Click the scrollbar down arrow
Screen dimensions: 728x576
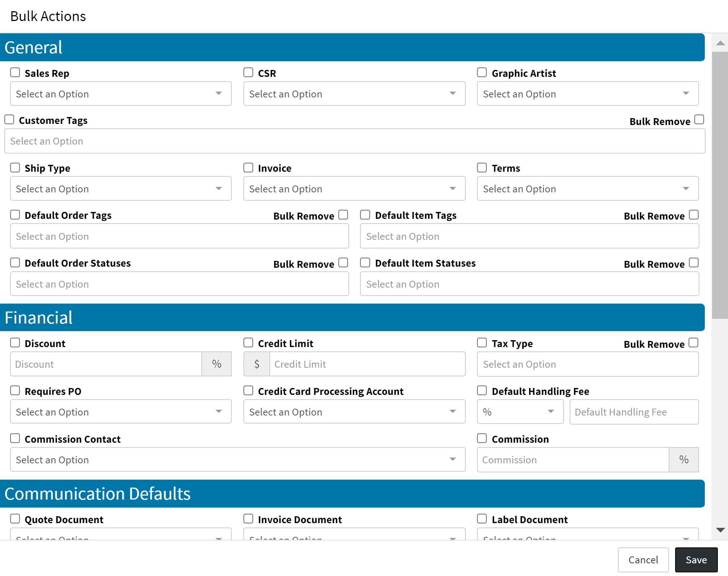(720, 530)
